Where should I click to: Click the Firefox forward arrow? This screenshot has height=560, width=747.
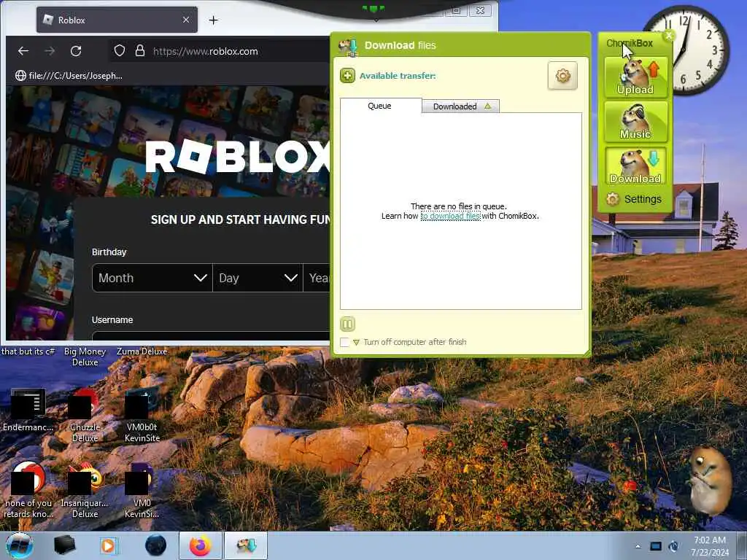[x=50, y=51]
